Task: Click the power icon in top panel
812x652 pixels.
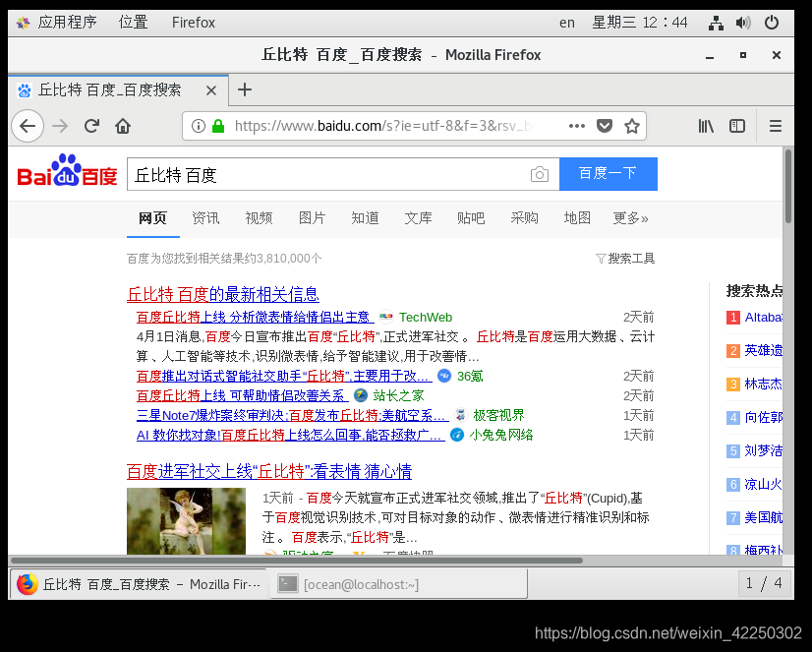Action: click(x=772, y=23)
